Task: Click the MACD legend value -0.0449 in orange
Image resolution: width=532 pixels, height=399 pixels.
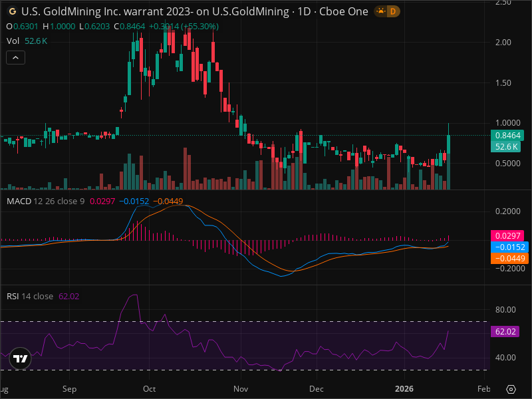Action: click(168, 201)
